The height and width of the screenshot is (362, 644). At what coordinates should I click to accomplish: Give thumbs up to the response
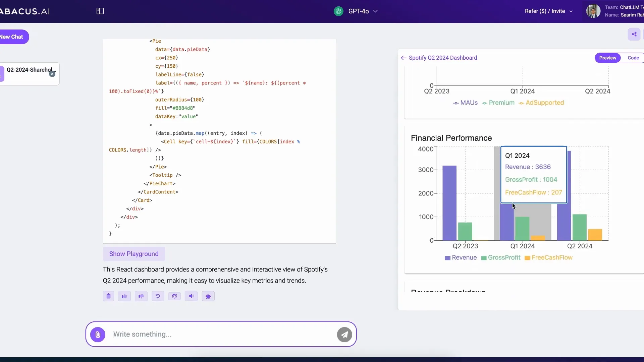pyautogui.click(x=124, y=296)
